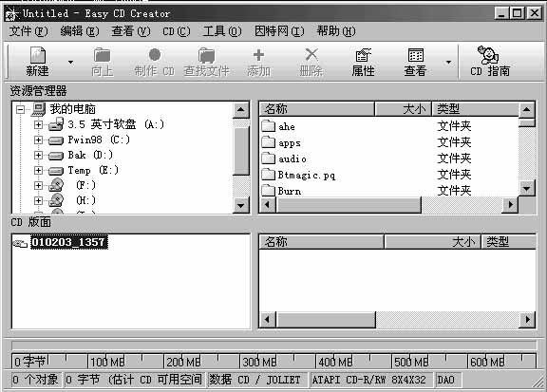Open the 工具(O) menu
The image size is (547, 392).
(222, 31)
